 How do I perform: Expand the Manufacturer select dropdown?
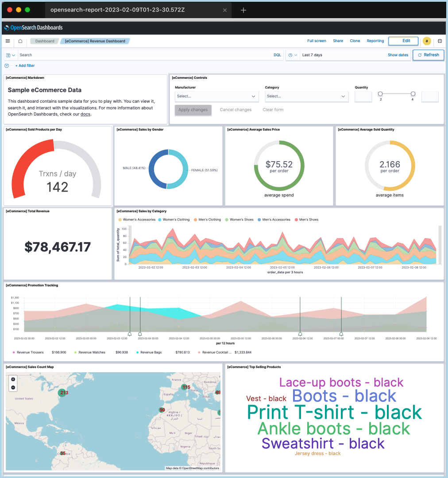[x=217, y=96]
